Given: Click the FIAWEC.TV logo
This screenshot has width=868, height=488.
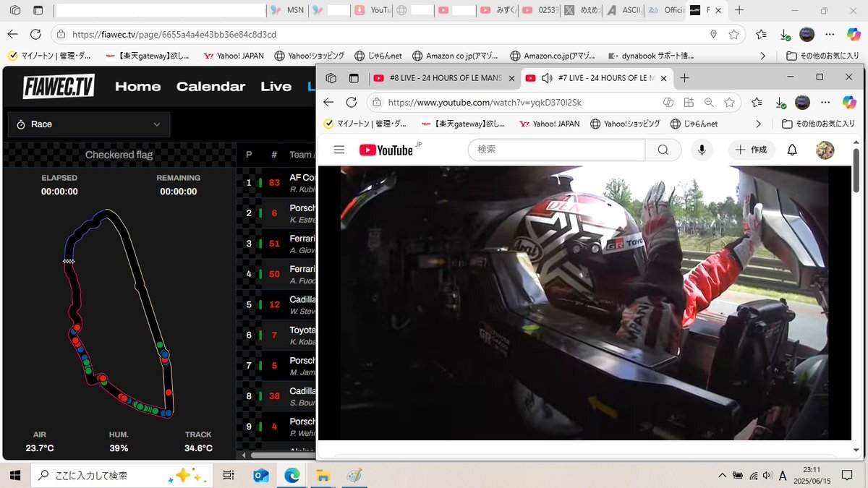Looking at the screenshot, I should [59, 86].
